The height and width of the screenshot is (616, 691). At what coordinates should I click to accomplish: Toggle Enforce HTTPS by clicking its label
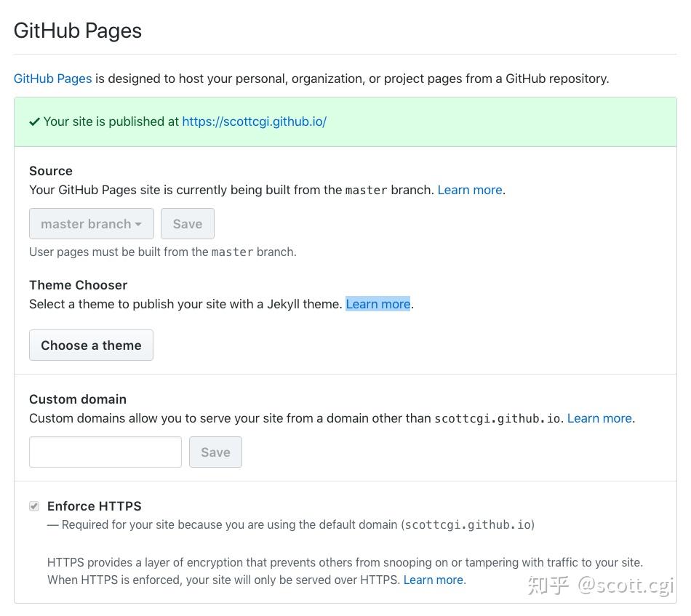(94, 505)
